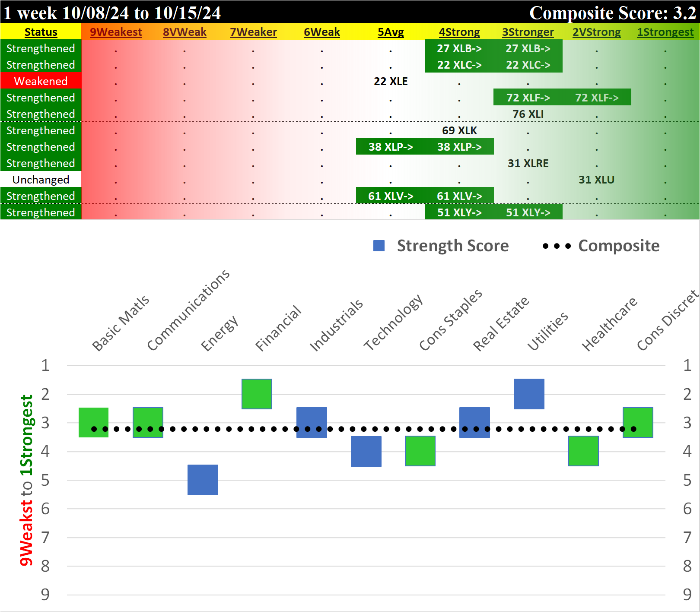The width and height of the screenshot is (700, 614).
Task: Click the Composite dotted line at Technology
Action: [x=366, y=429]
